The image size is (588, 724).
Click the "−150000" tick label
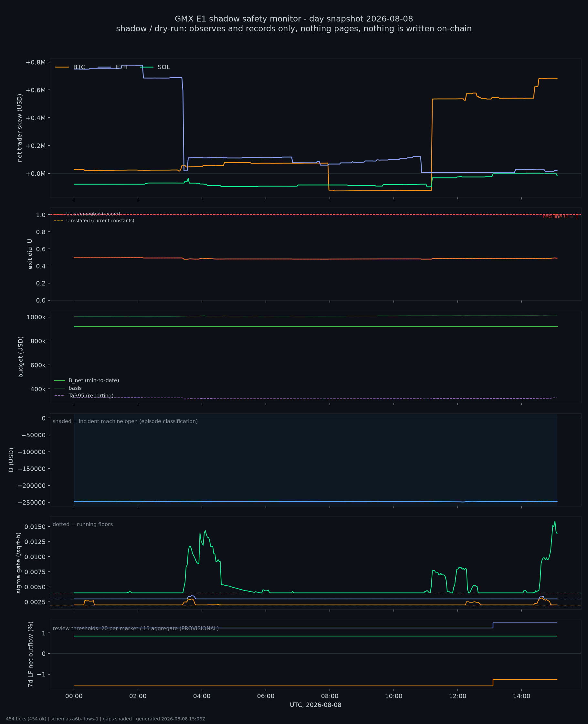[32, 469]
